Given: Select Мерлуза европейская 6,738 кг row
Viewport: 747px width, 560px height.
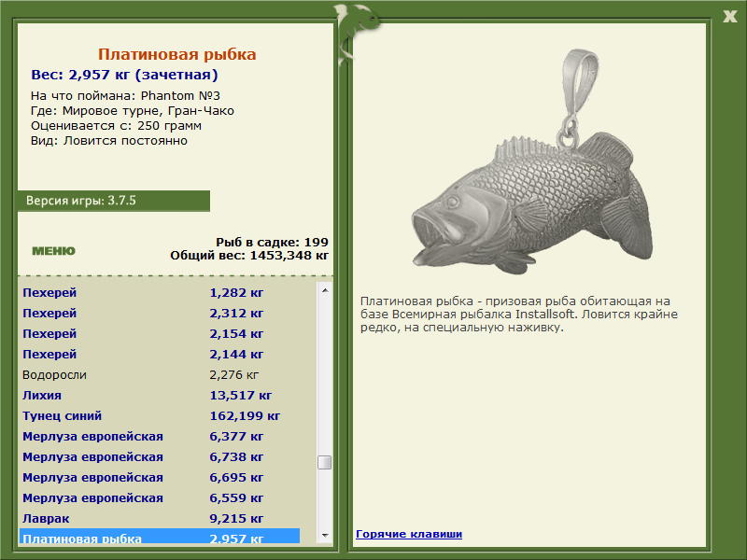Looking at the screenshot, I should [160, 456].
